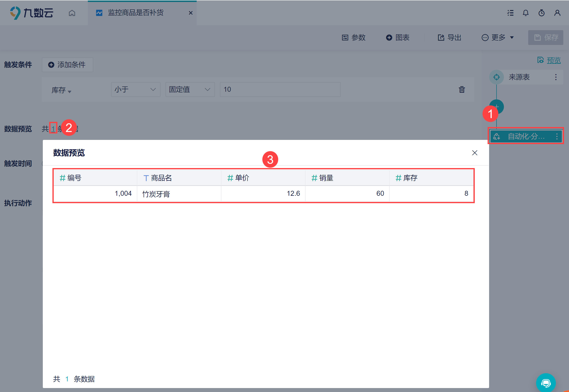Screen dimensions: 569x392
Task: Close the 数据预览 dialog
Action: point(475,153)
